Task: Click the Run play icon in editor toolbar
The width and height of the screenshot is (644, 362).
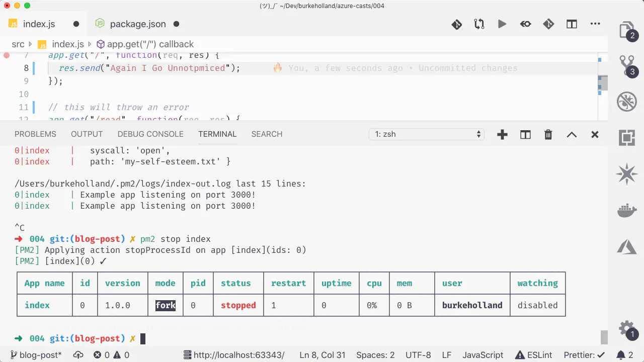Action: [502, 24]
